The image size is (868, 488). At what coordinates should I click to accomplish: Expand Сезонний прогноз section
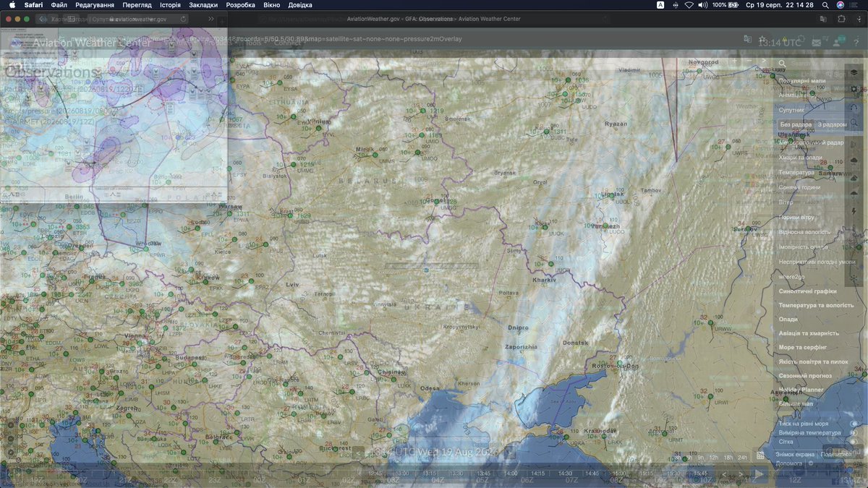click(805, 376)
